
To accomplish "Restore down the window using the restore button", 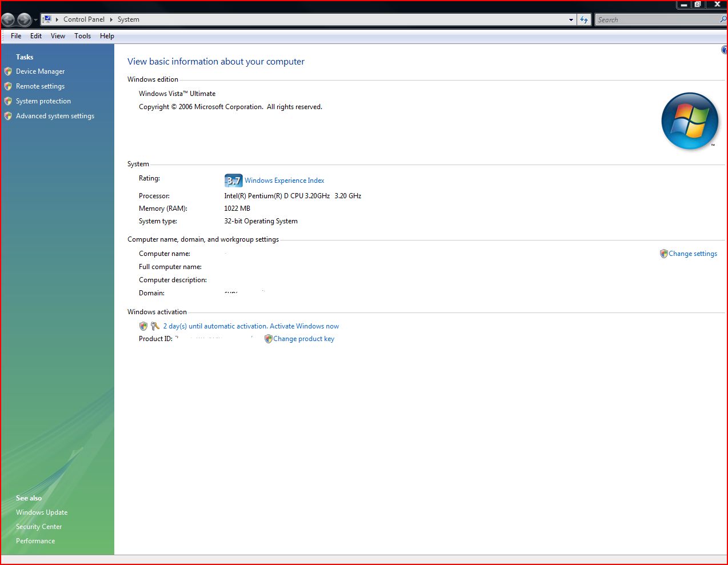I will pyautogui.click(x=697, y=5).
